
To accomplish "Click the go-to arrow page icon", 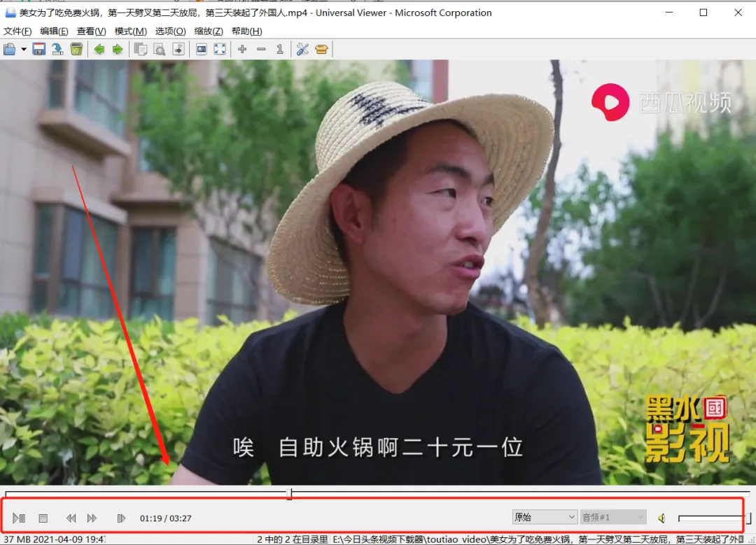I will [178, 49].
